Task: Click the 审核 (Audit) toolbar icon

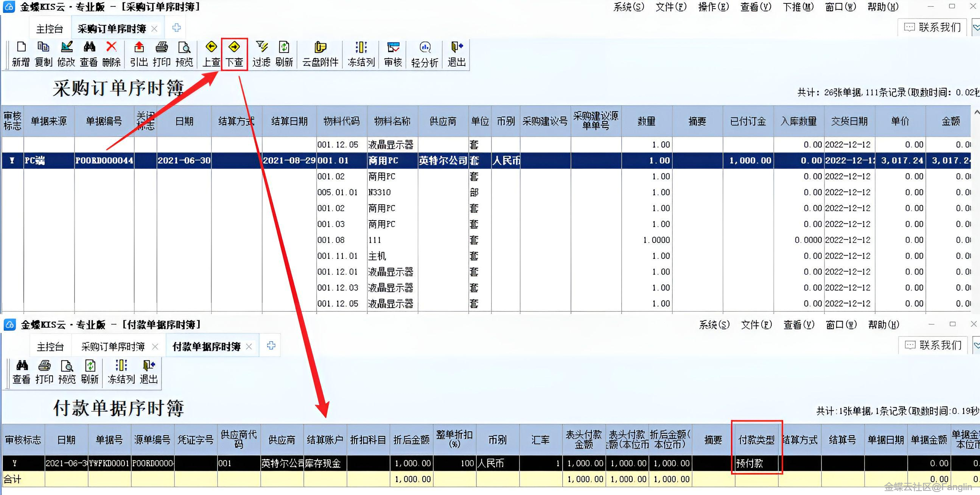Action: click(393, 54)
